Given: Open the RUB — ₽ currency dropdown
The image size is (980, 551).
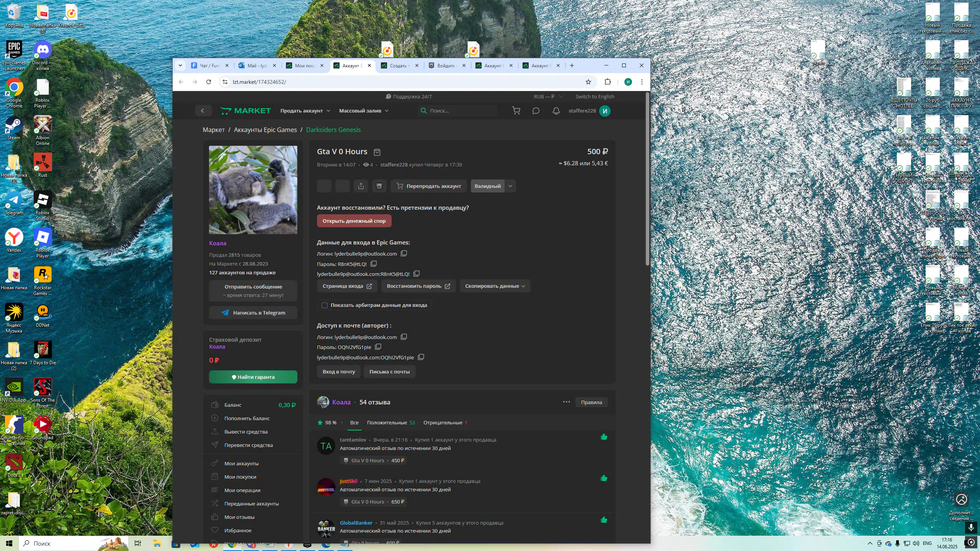Looking at the screenshot, I should tap(549, 97).
